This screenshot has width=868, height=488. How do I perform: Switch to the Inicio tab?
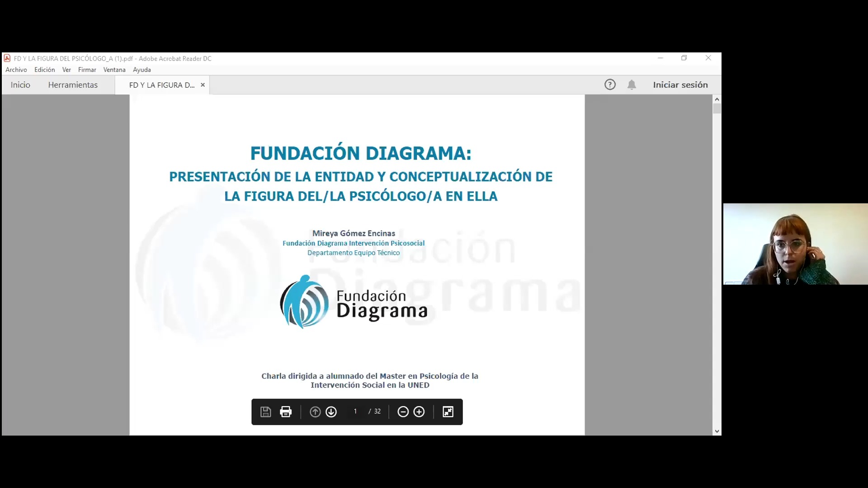[20, 84]
